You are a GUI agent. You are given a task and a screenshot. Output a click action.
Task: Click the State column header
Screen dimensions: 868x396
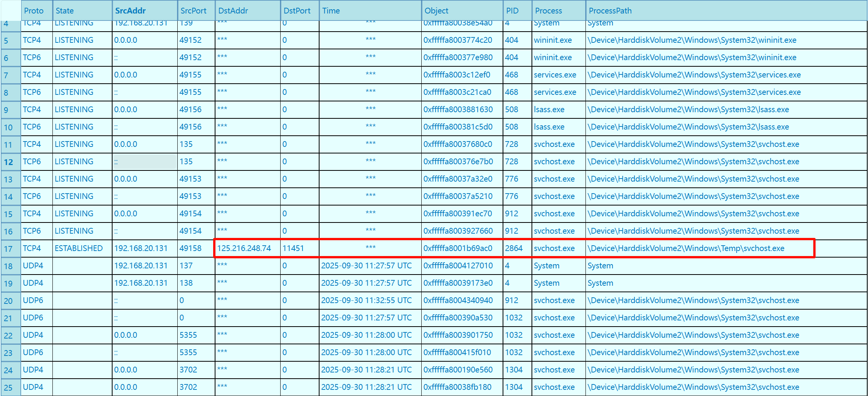point(64,11)
